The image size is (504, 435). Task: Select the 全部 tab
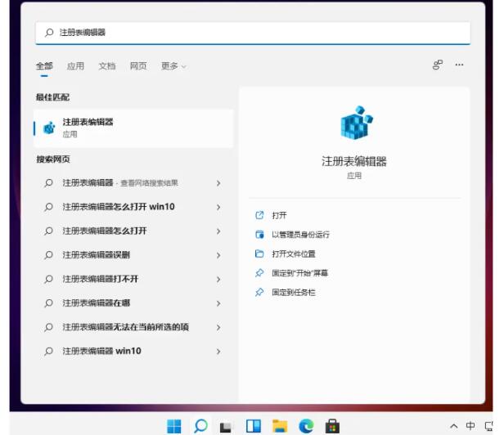click(44, 66)
